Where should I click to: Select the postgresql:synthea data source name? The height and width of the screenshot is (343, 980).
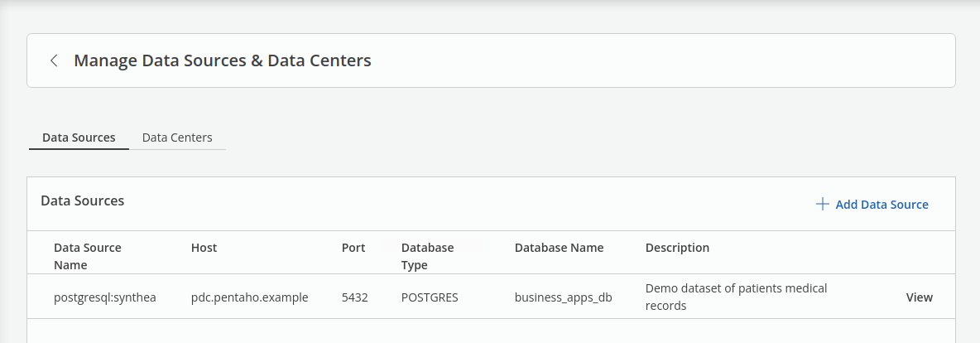pos(105,297)
